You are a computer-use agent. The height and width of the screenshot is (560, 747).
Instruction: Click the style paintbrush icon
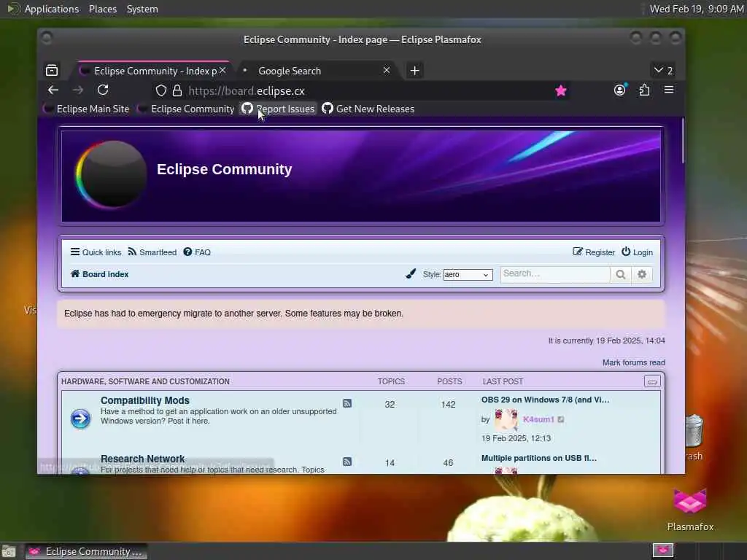click(411, 274)
